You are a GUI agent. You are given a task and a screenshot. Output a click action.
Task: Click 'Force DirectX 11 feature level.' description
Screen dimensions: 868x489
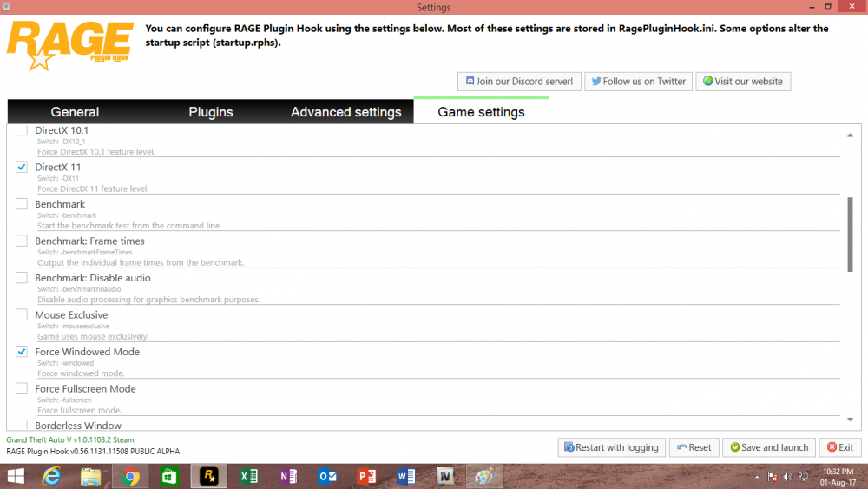(x=93, y=188)
